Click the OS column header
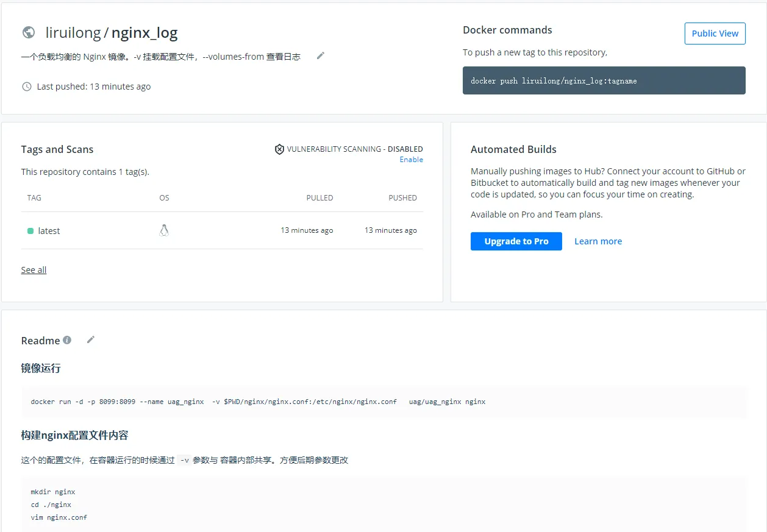This screenshot has height=532, width=767. (164, 198)
